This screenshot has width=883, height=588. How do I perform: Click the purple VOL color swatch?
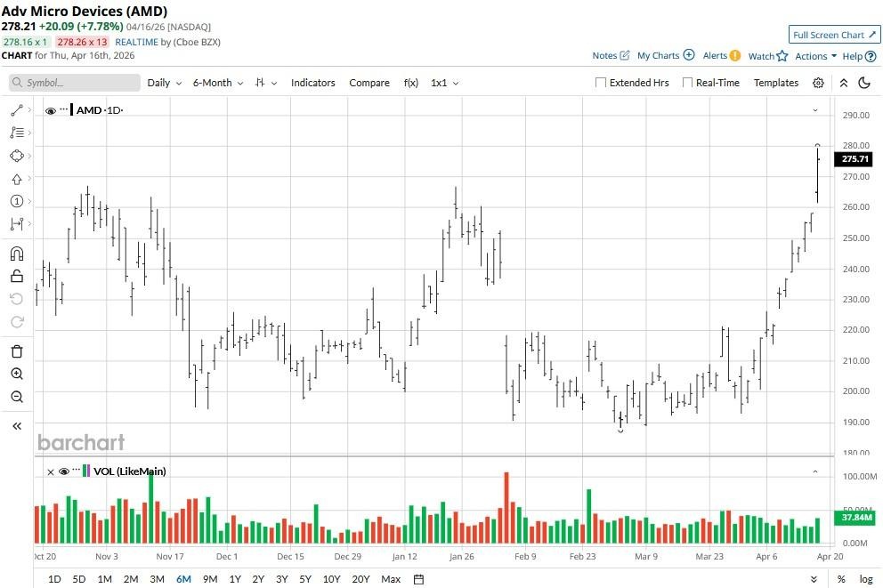pos(88,471)
